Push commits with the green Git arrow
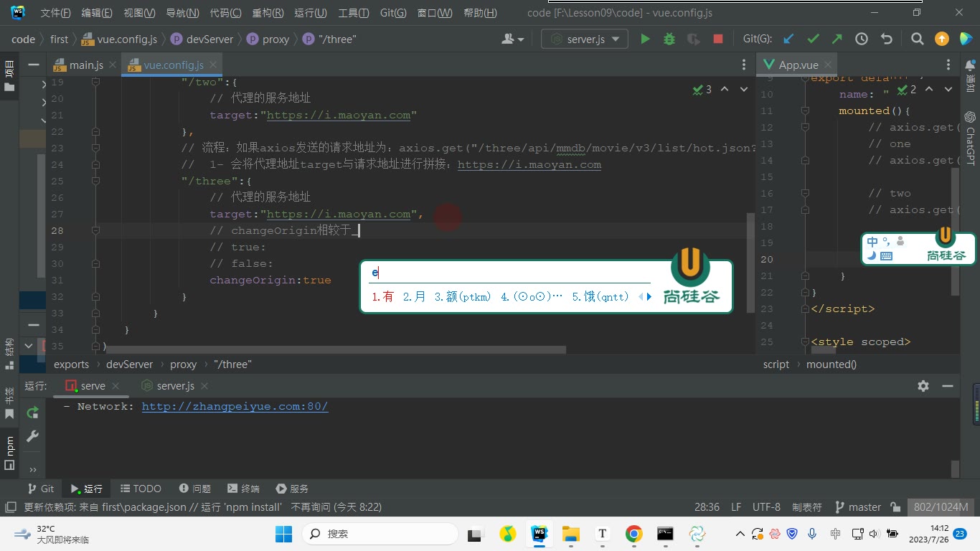 [x=837, y=39]
